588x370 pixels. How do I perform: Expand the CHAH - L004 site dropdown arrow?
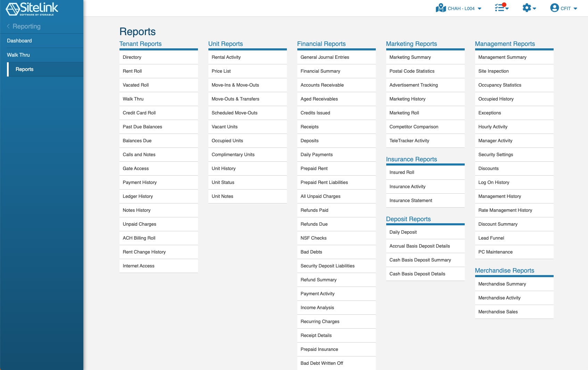tap(480, 9)
